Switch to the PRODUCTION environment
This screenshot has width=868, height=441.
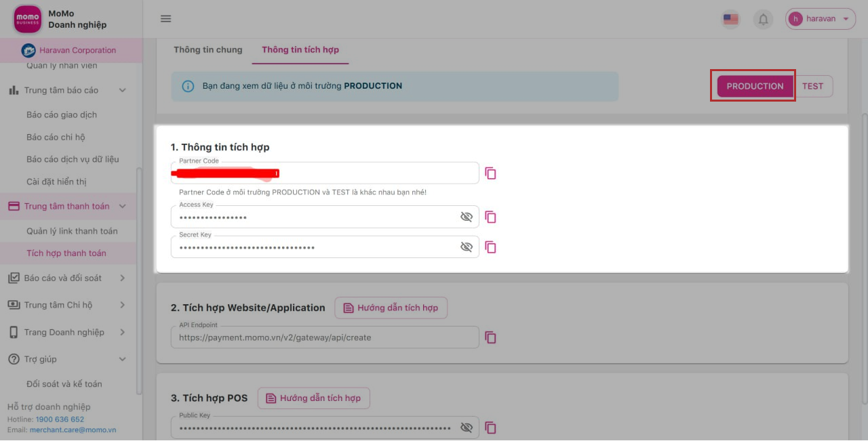tap(755, 86)
